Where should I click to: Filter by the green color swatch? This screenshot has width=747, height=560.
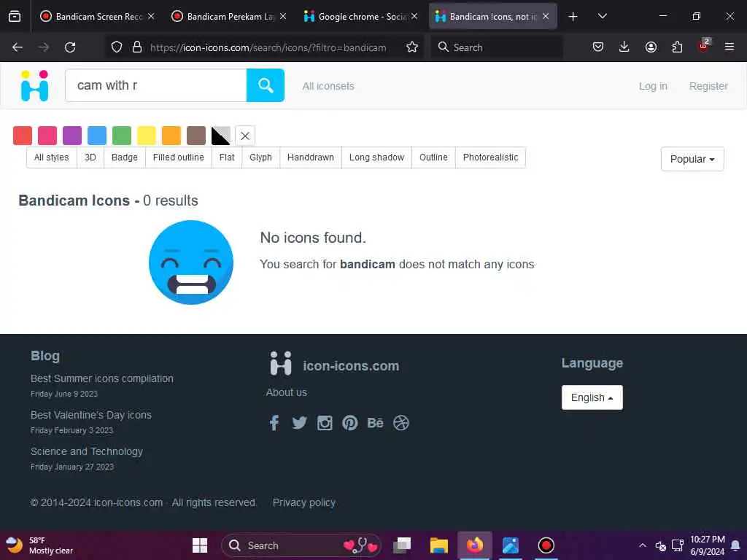click(x=122, y=136)
